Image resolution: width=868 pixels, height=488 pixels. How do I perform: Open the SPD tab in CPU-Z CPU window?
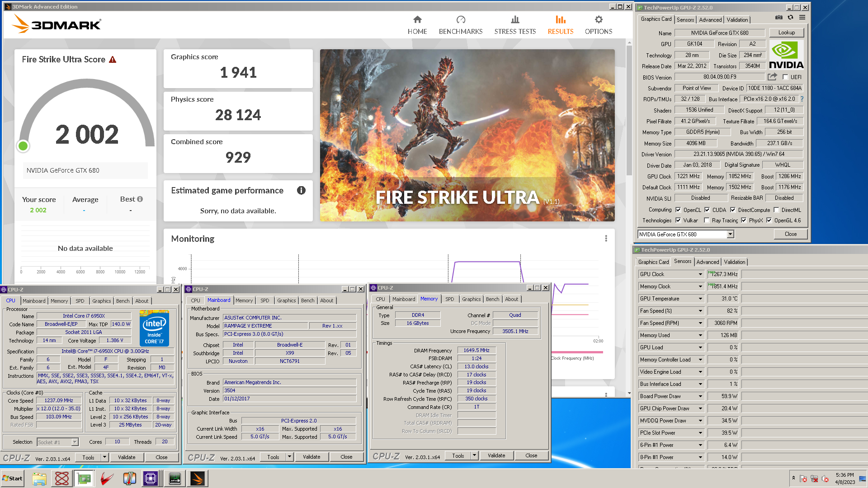click(x=80, y=301)
